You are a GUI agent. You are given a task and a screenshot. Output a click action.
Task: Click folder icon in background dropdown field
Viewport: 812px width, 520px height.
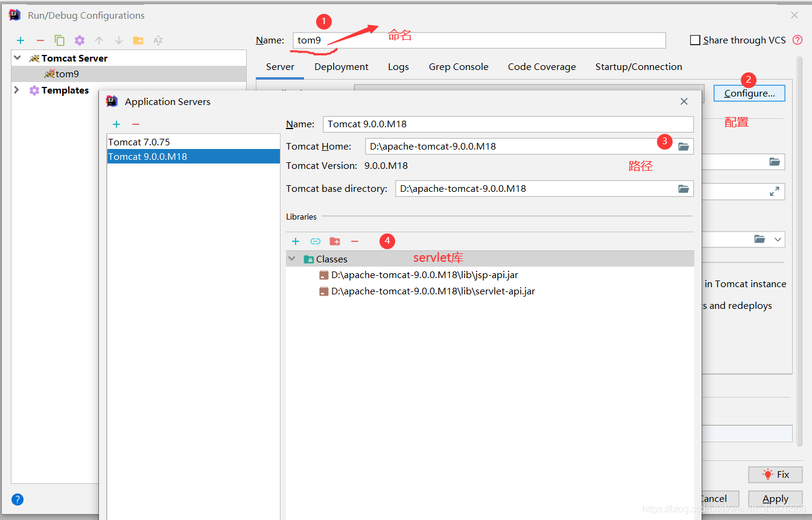point(760,239)
